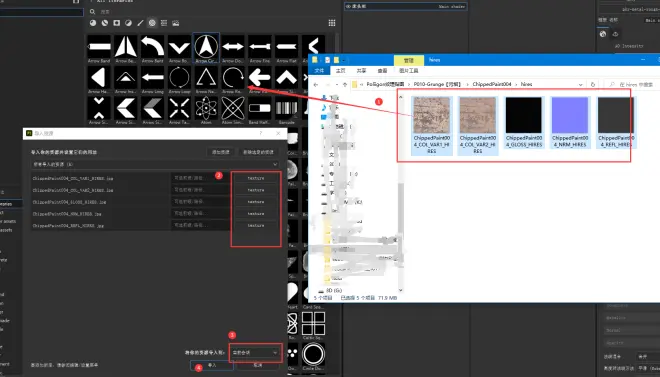
Task: Click the 导入 import button
Action: coord(212,365)
